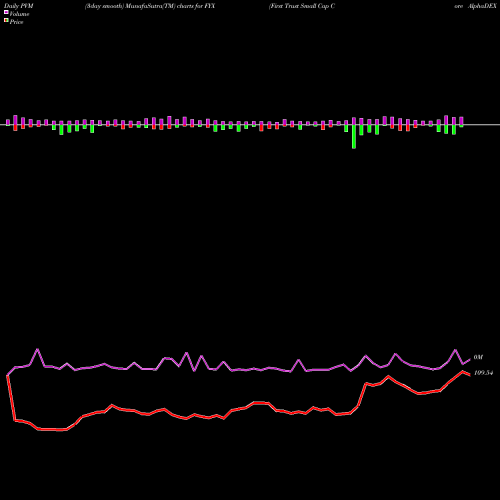
Task: Click the Volume legend color swatch
Action: click(6, 13)
